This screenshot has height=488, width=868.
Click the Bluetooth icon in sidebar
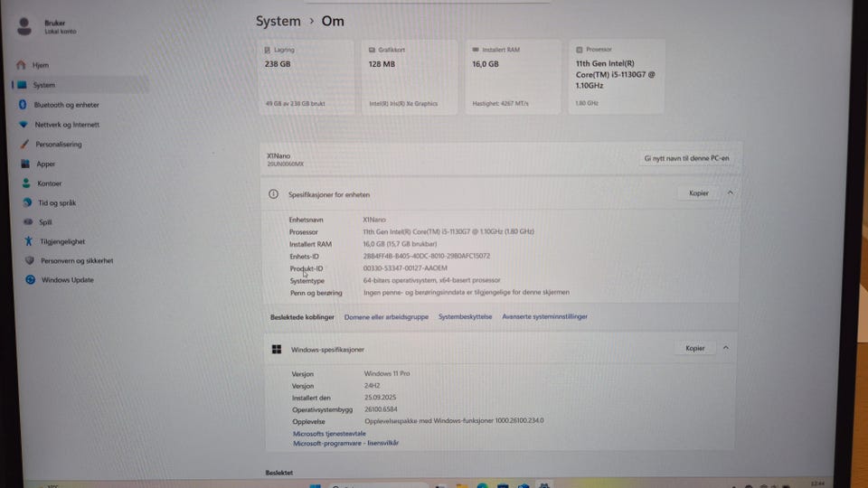coord(22,104)
